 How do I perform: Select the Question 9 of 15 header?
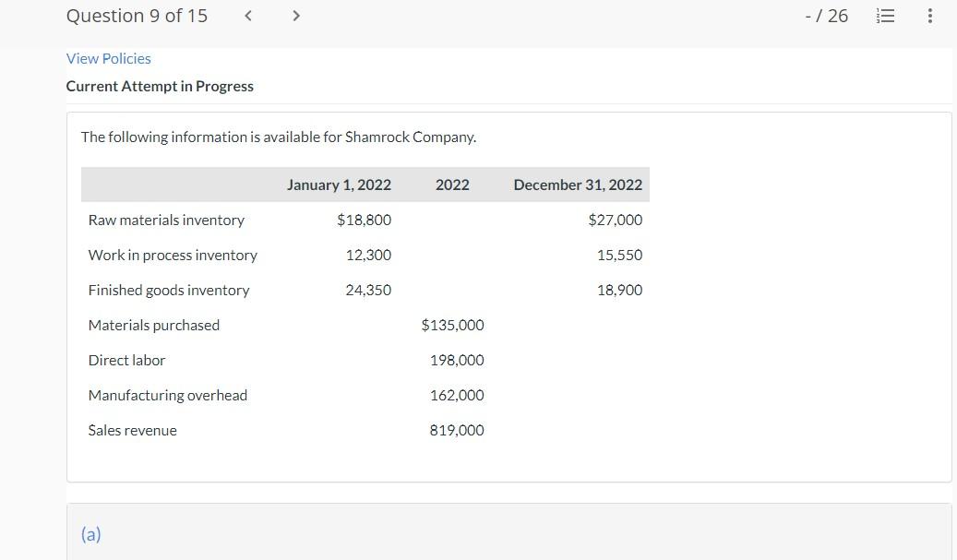(137, 16)
